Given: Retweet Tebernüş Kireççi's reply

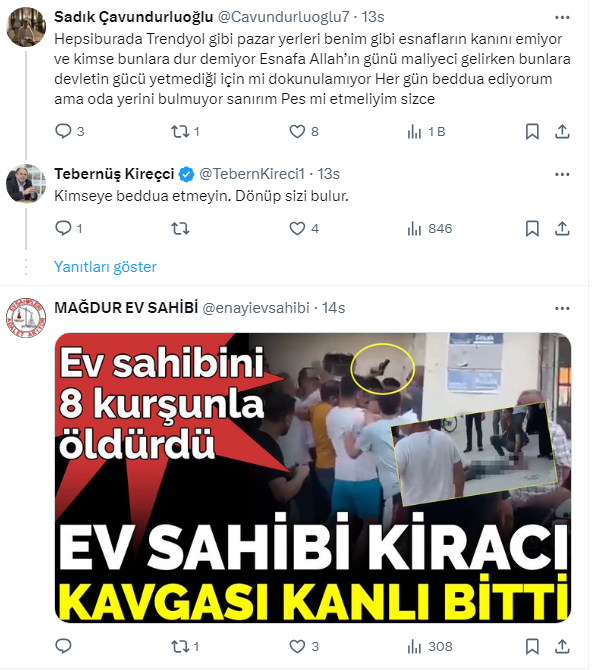Looking at the screenshot, I should click(180, 229).
